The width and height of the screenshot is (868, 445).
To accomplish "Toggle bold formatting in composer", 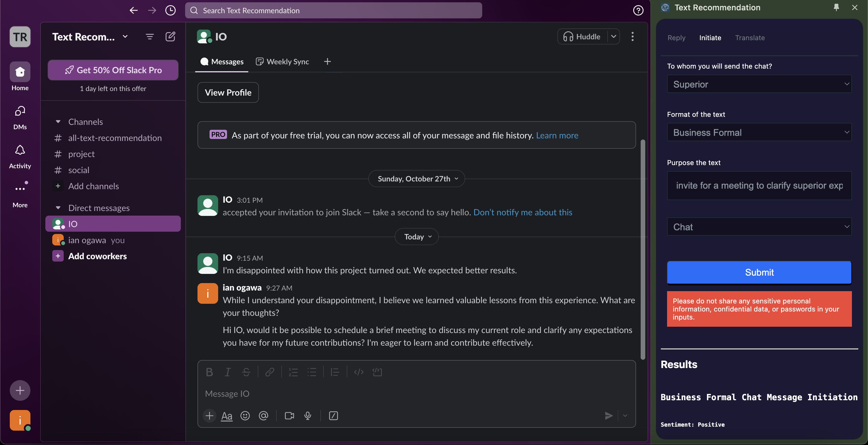I will point(209,372).
